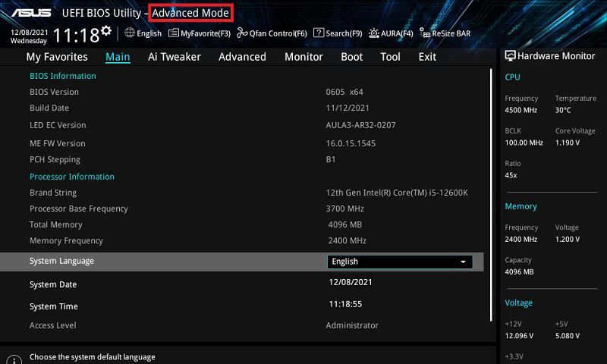607x364 pixels.
Task: Select the System Time label
Action: tap(54, 307)
